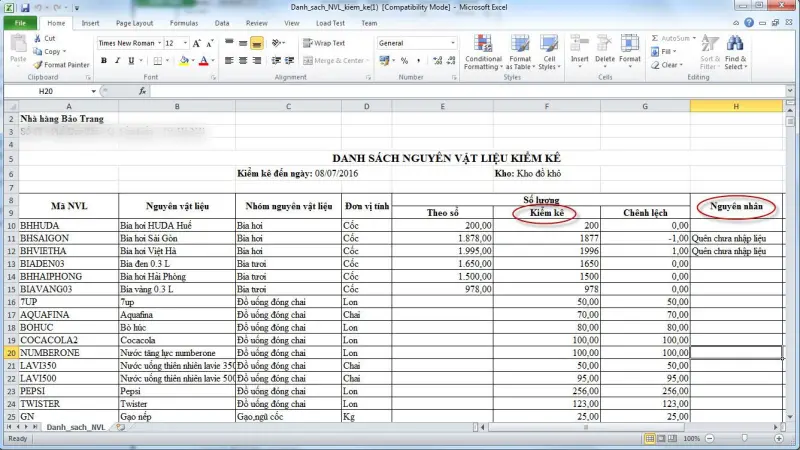This screenshot has height=450, width=800.
Task: Click the Decrease Decimal icon
Action: (x=451, y=61)
